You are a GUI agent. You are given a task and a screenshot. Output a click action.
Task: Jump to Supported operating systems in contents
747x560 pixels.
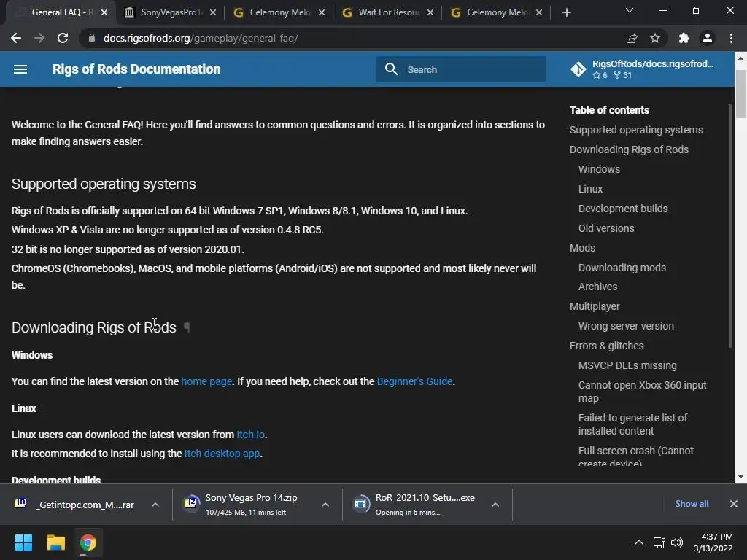click(636, 130)
